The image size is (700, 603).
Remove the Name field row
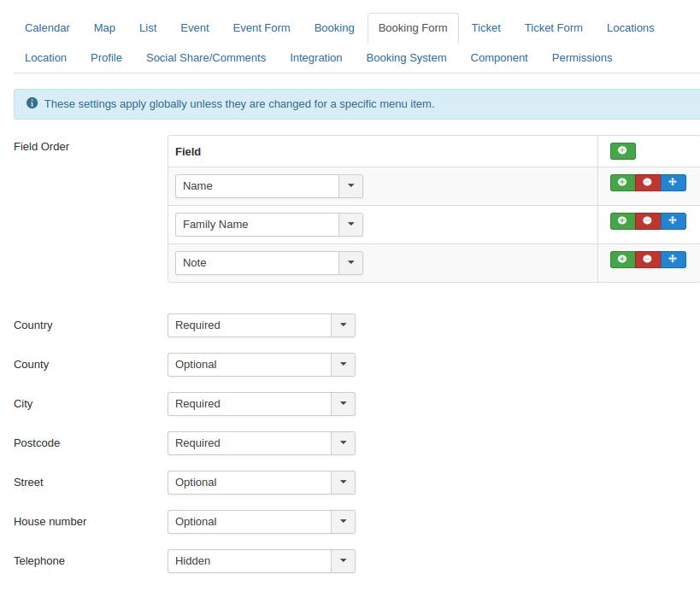click(647, 183)
